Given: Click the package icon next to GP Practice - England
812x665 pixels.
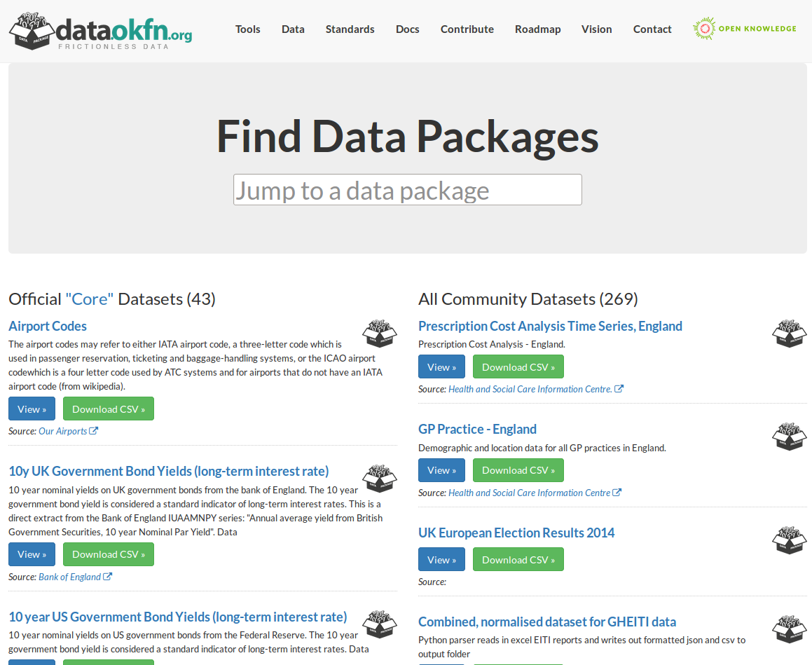Looking at the screenshot, I should click(x=789, y=437).
